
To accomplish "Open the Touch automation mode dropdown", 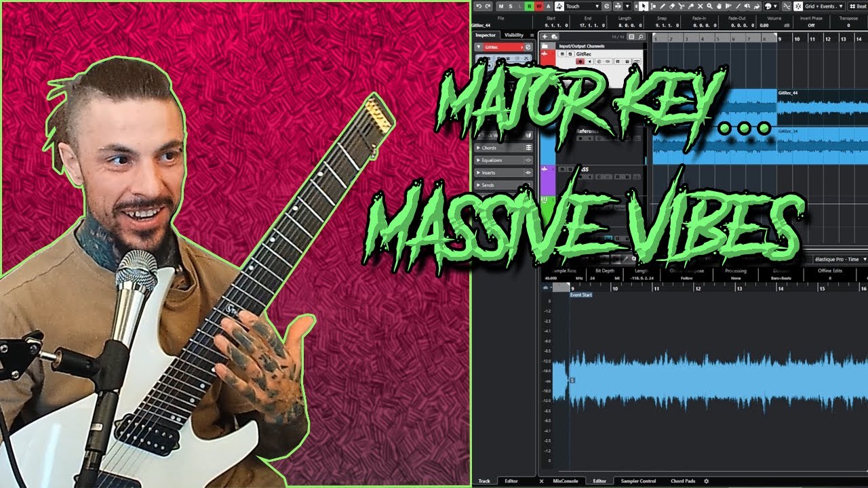I will coord(583,6).
